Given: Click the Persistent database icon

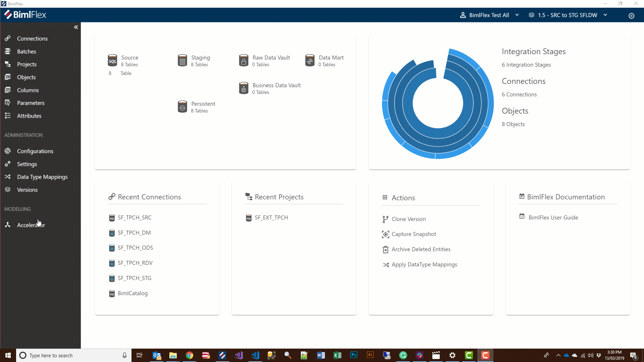Looking at the screenshot, I should coord(182,107).
